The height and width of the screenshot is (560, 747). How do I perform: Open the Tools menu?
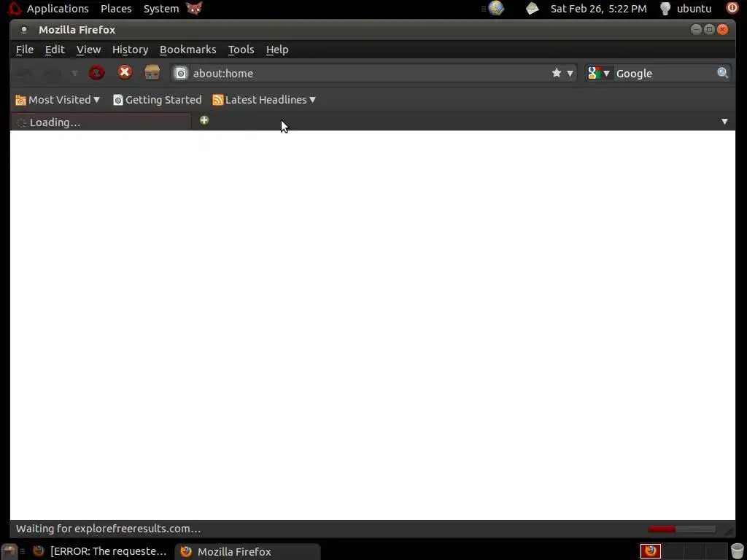[241, 50]
